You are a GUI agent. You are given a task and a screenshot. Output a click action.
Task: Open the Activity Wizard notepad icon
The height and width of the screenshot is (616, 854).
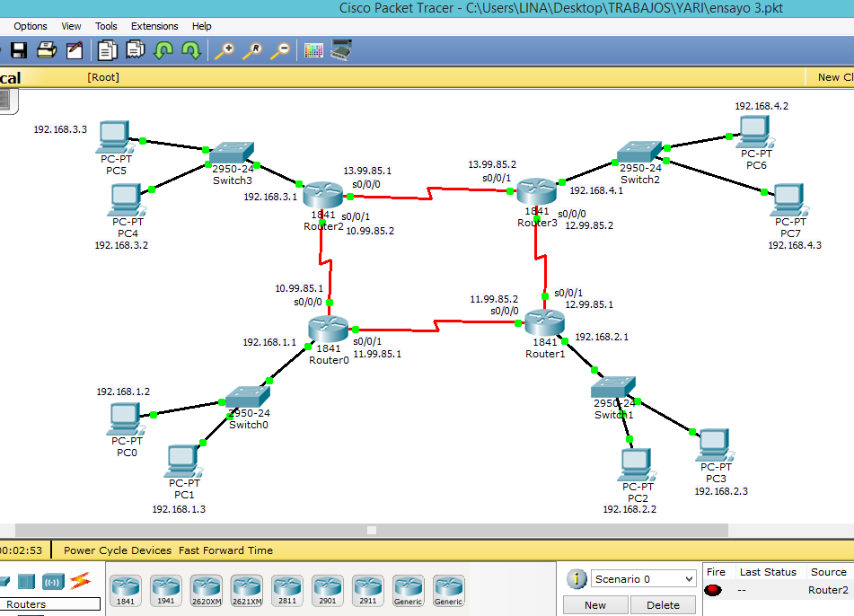(x=74, y=50)
